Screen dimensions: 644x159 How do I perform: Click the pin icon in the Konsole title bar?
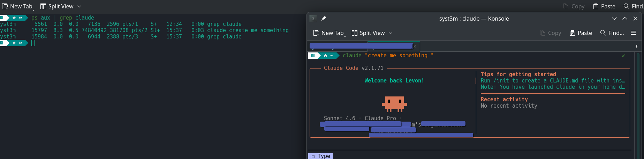324,19
